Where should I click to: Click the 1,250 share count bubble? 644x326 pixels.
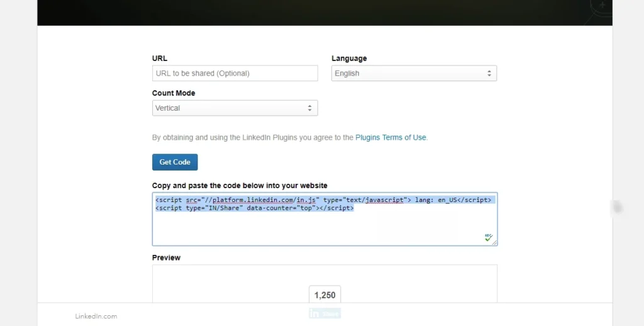[x=325, y=295]
